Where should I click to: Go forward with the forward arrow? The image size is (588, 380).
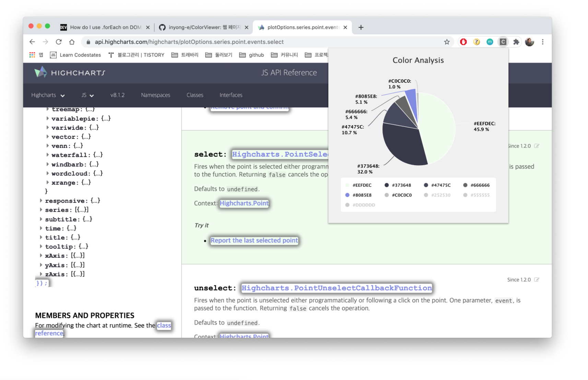(45, 42)
